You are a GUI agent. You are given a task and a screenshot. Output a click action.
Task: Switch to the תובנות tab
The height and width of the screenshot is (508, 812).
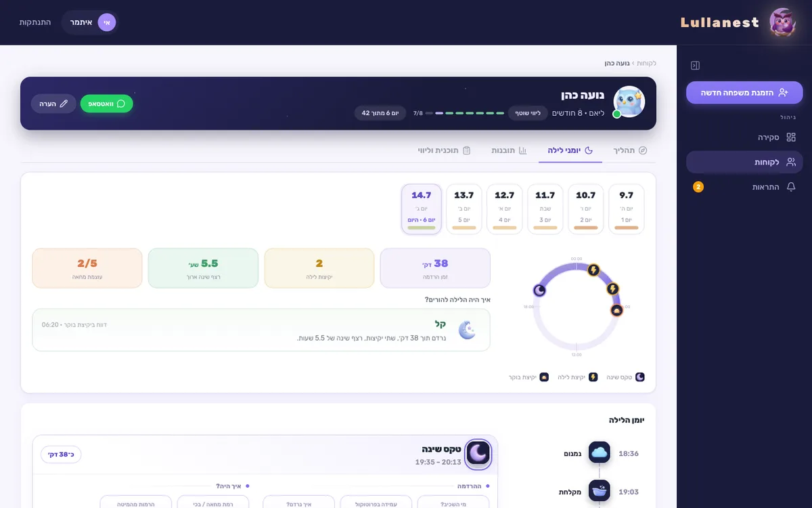(x=509, y=150)
